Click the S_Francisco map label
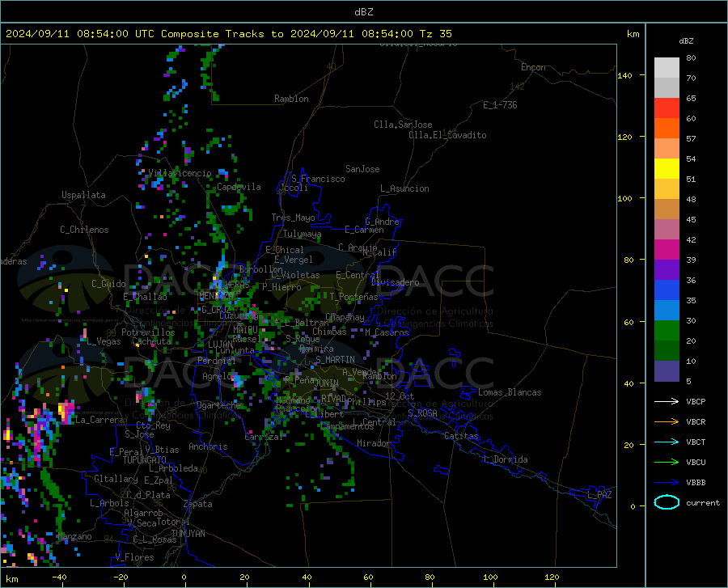This screenshot has height=588, width=728. pos(318,179)
